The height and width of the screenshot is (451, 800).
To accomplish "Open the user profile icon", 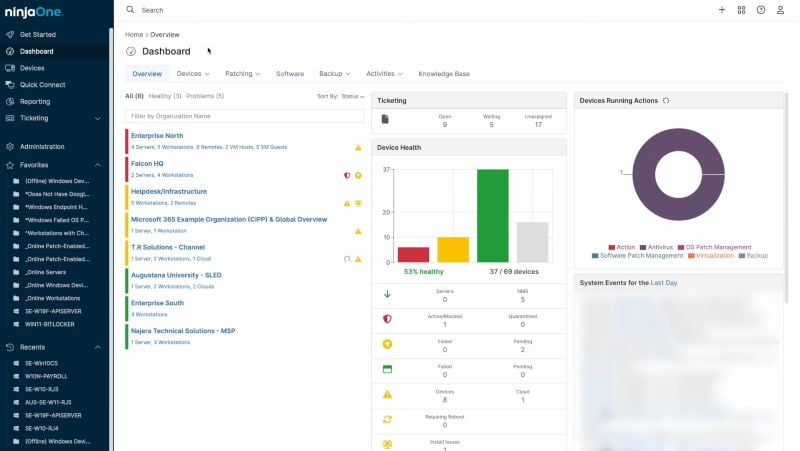I will (x=780, y=10).
